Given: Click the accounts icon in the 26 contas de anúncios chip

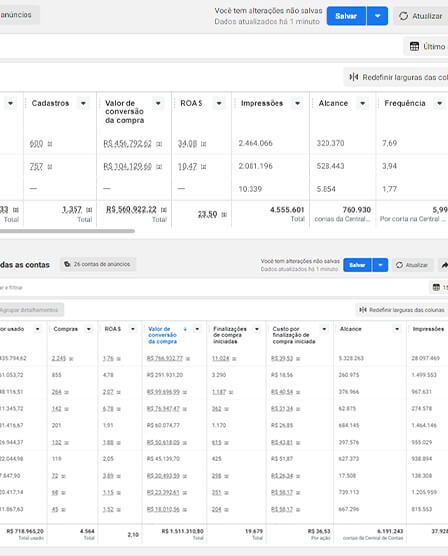Looking at the screenshot, I should [x=67, y=264].
